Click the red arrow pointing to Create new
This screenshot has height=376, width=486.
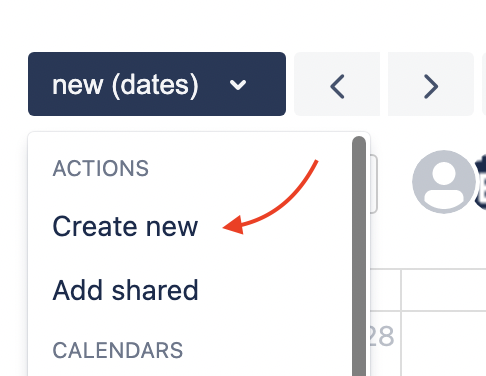[271, 197]
